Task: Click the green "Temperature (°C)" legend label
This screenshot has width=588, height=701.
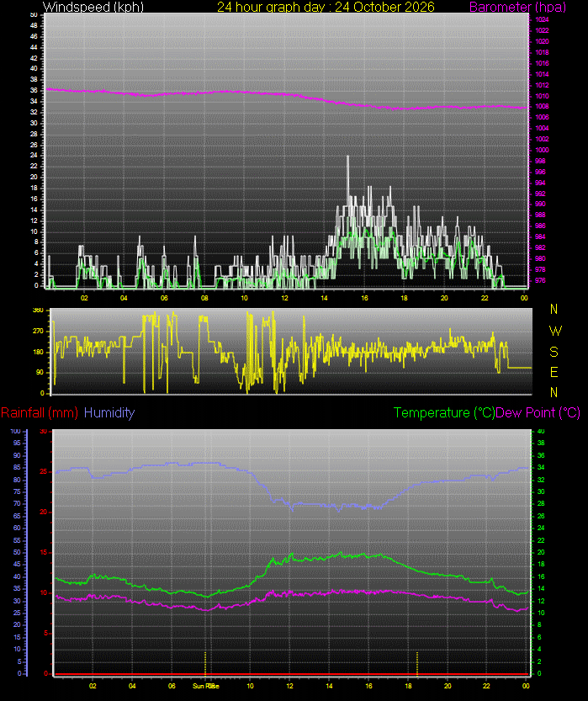Action: [x=444, y=412]
